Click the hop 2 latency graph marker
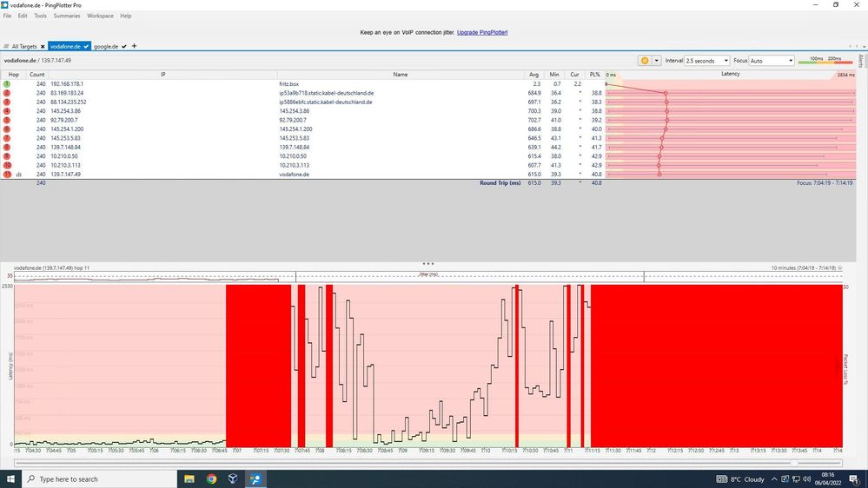The image size is (868, 488). pyautogui.click(x=666, y=93)
